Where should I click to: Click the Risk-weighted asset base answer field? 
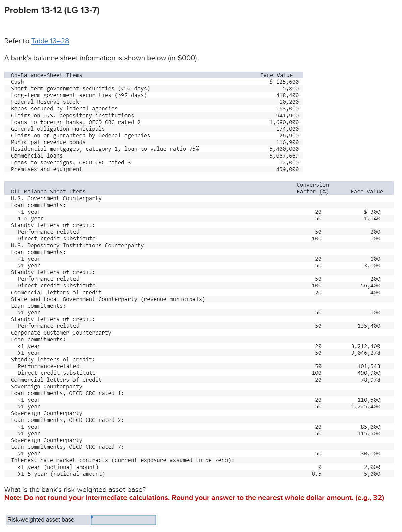pyautogui.click(x=123, y=520)
